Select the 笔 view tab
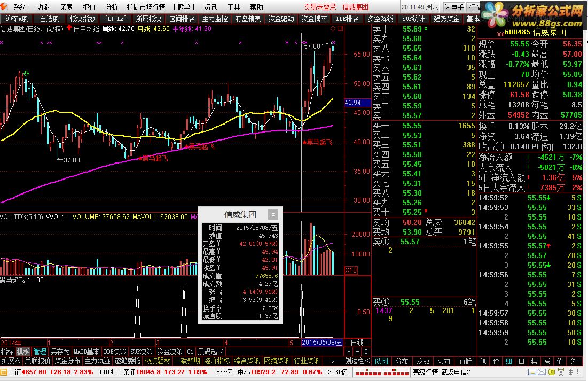The width and height of the screenshot is (588, 381). point(483,361)
